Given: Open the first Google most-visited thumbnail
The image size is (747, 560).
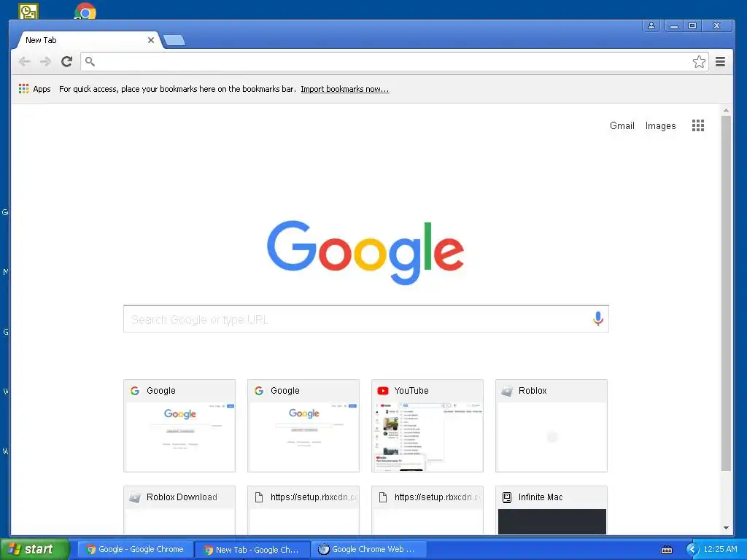Looking at the screenshot, I should [179, 426].
